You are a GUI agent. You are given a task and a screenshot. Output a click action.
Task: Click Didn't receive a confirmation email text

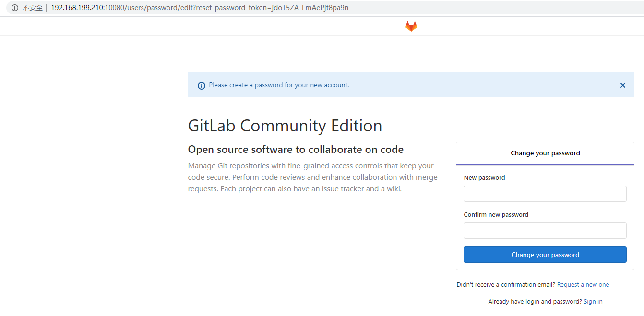click(506, 285)
